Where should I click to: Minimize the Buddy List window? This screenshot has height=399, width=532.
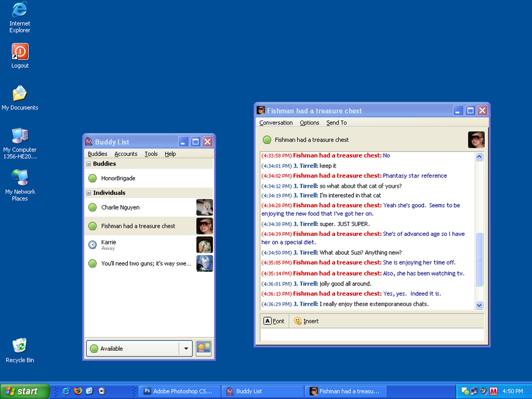click(183, 142)
